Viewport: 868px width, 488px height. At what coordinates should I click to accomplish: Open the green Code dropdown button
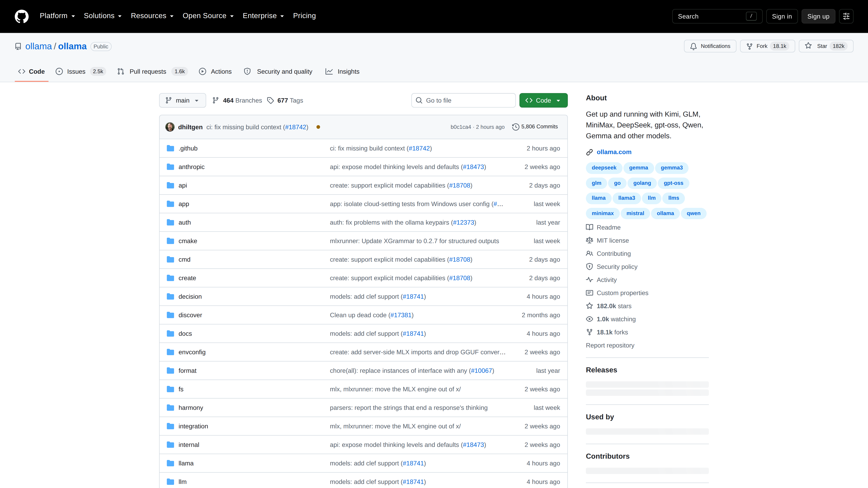pos(543,100)
